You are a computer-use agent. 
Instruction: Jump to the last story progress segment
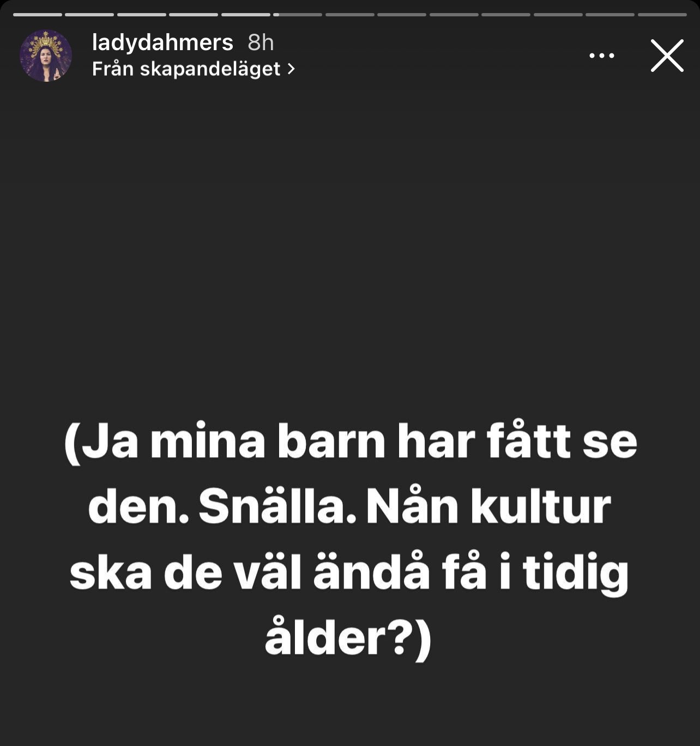(x=662, y=14)
